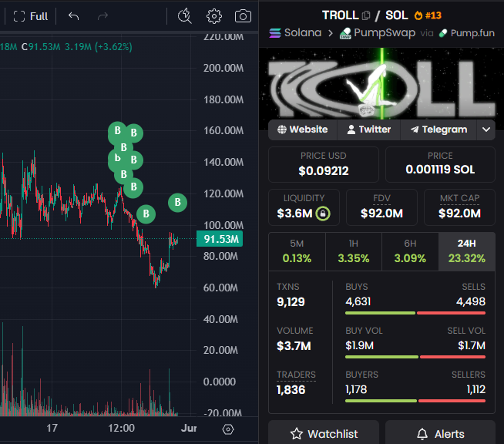The width and height of the screenshot is (504, 444).
Task: Click the SELL VOL $1.7M value
Action: point(472,345)
